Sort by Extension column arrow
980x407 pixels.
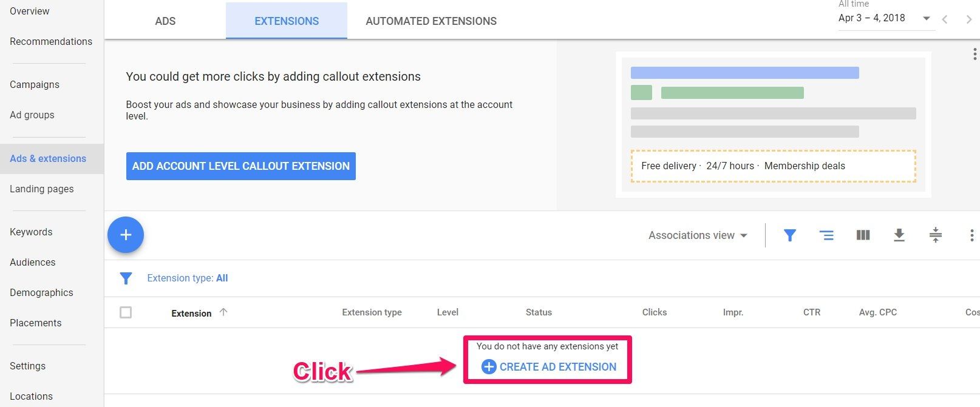(223, 312)
